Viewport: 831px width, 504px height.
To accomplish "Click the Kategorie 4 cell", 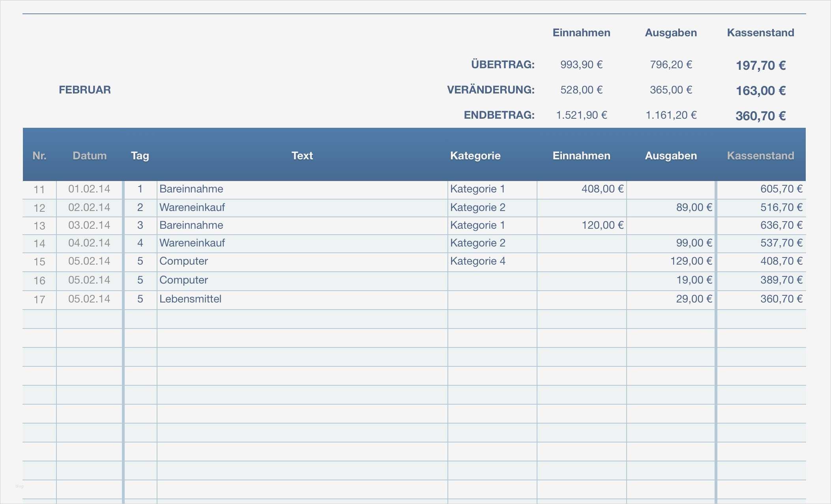I will (477, 261).
